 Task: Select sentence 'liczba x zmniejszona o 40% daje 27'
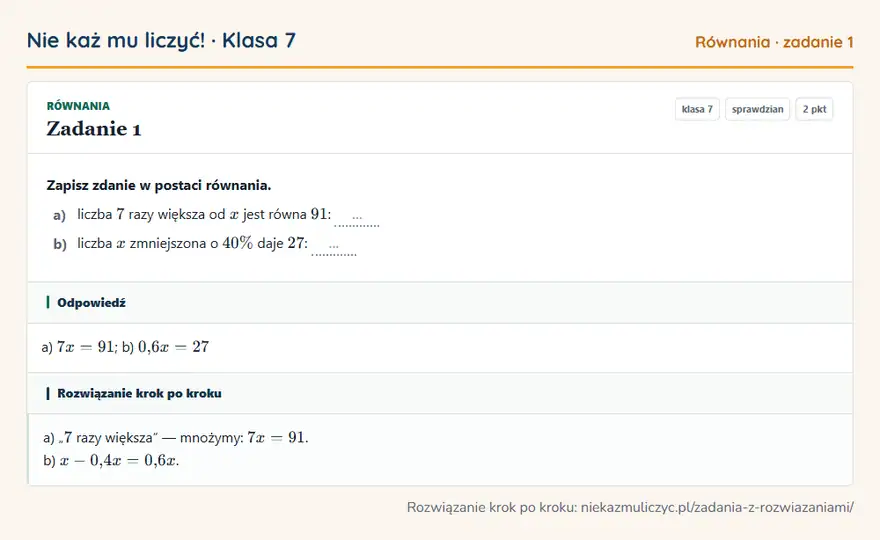tap(191, 243)
